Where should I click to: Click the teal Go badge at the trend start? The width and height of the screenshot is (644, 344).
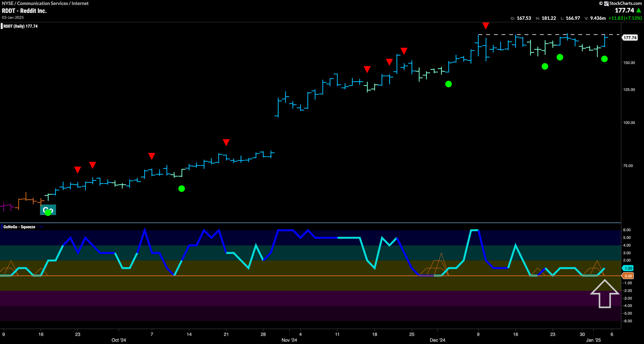tap(48, 210)
